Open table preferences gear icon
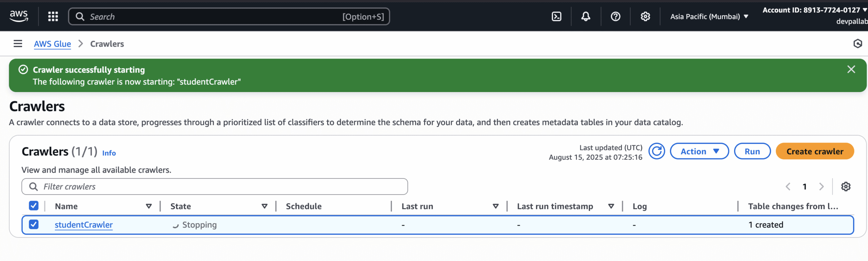The width and height of the screenshot is (868, 261). 846,187
